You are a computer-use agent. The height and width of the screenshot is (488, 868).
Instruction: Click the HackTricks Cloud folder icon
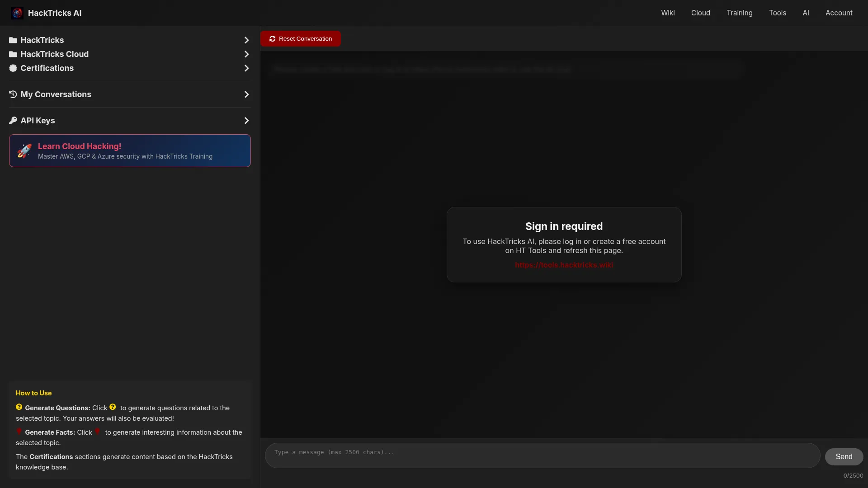(x=13, y=54)
